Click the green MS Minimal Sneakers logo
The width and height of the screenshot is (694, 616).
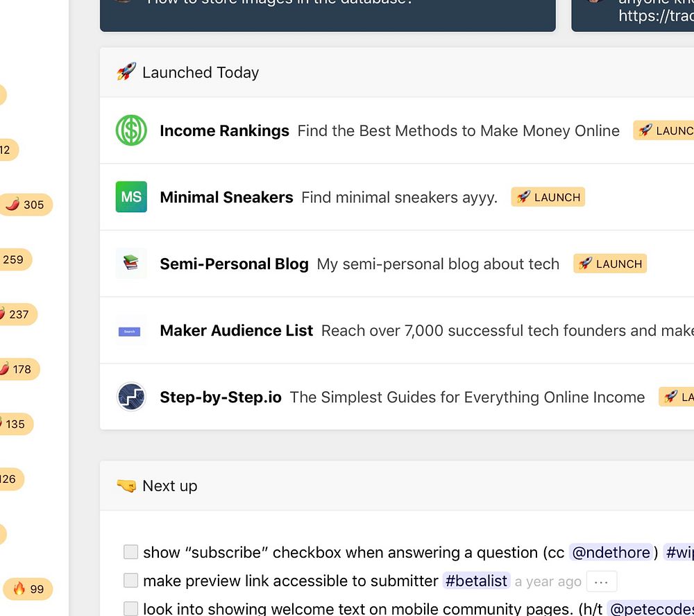point(131,197)
